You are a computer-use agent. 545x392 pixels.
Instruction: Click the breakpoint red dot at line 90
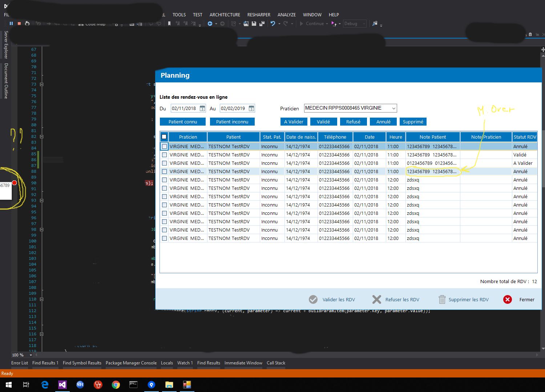tap(14, 183)
